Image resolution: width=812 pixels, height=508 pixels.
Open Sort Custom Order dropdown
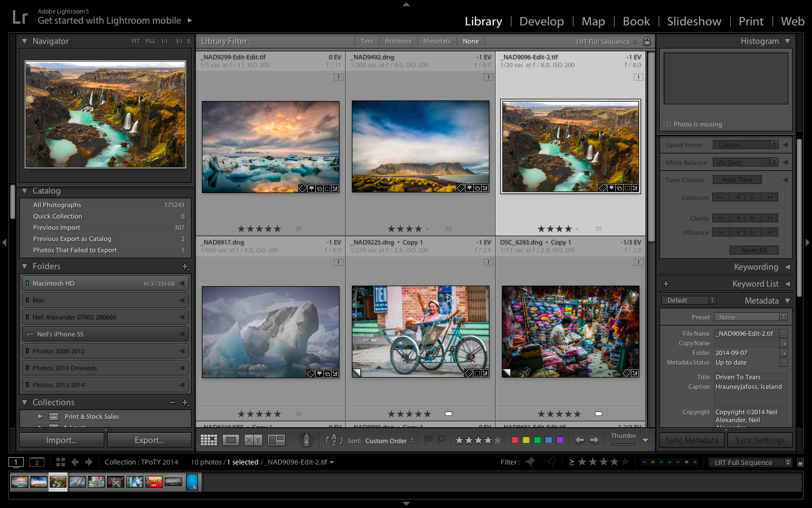389,441
